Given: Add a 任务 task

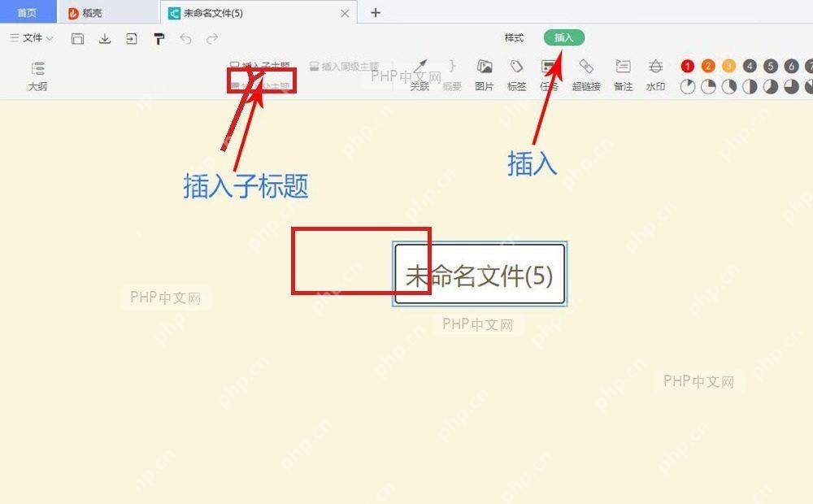Looking at the screenshot, I should coord(549,76).
